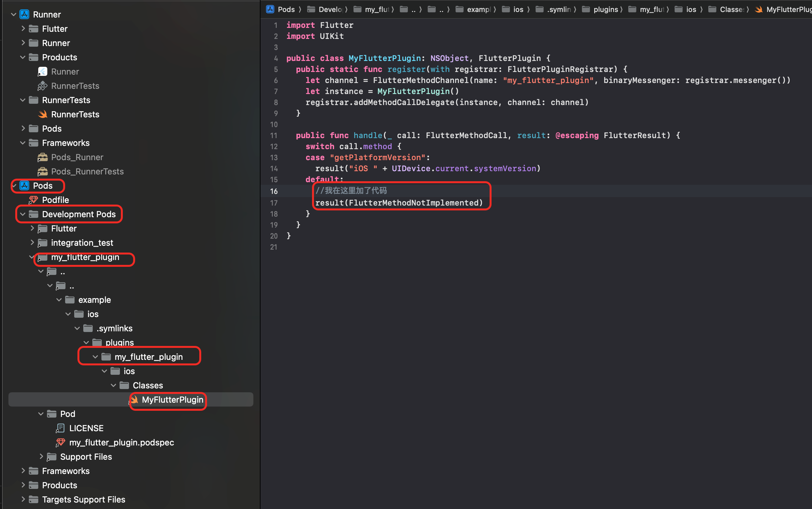812x509 pixels.
Task: Click the MyFlutterPlugin Swift icon in navigator
Action: tap(134, 400)
